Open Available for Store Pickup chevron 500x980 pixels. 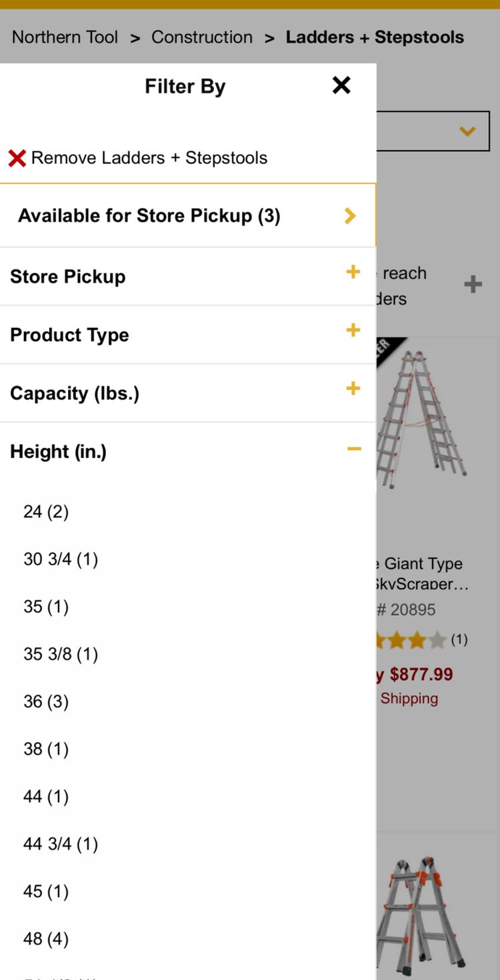coord(350,215)
